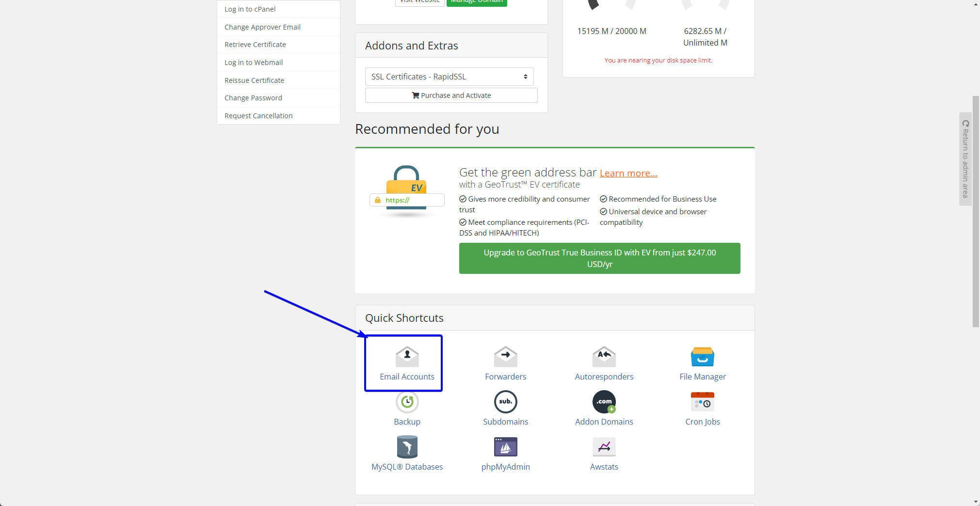Click the Upgrade to GeoTrust True Business ID button
This screenshot has height=506, width=980.
599,258
